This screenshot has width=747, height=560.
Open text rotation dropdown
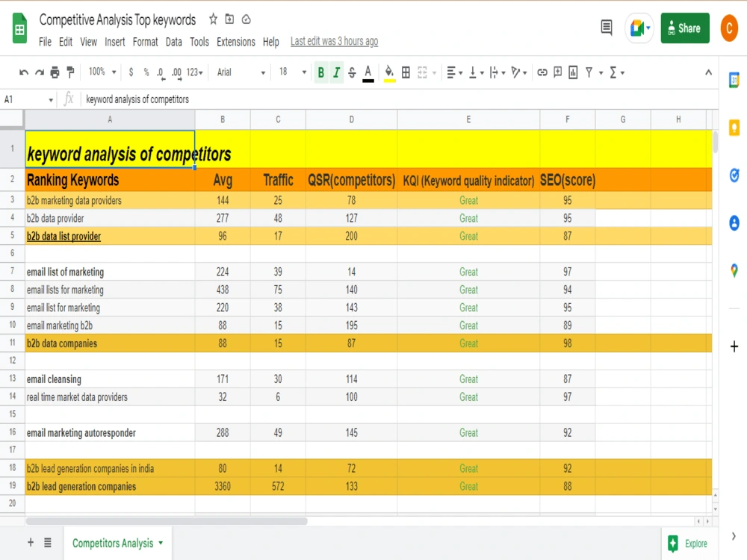[518, 72]
